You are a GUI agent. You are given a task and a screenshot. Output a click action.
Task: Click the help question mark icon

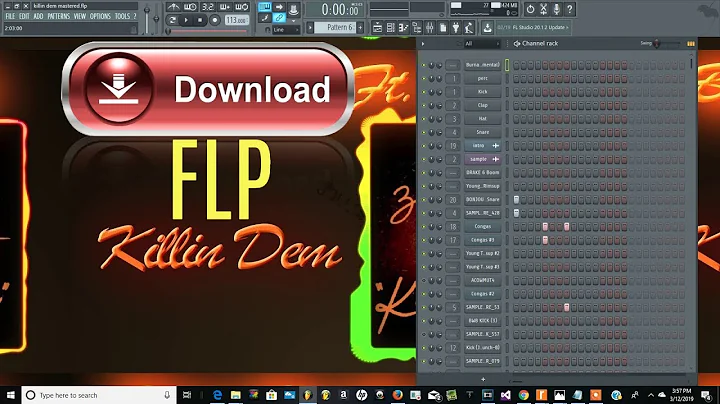coord(570,9)
